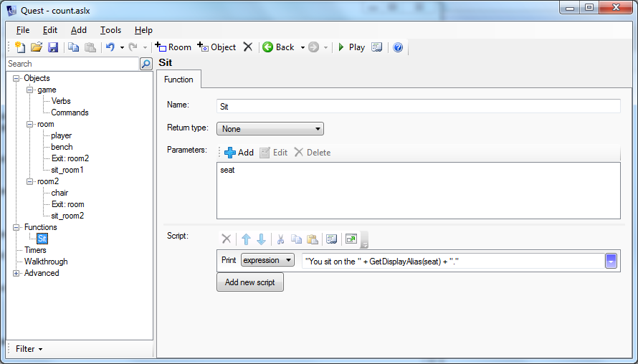Open the Tools menu
Image resolution: width=638 pixels, height=364 pixels.
pyautogui.click(x=110, y=30)
